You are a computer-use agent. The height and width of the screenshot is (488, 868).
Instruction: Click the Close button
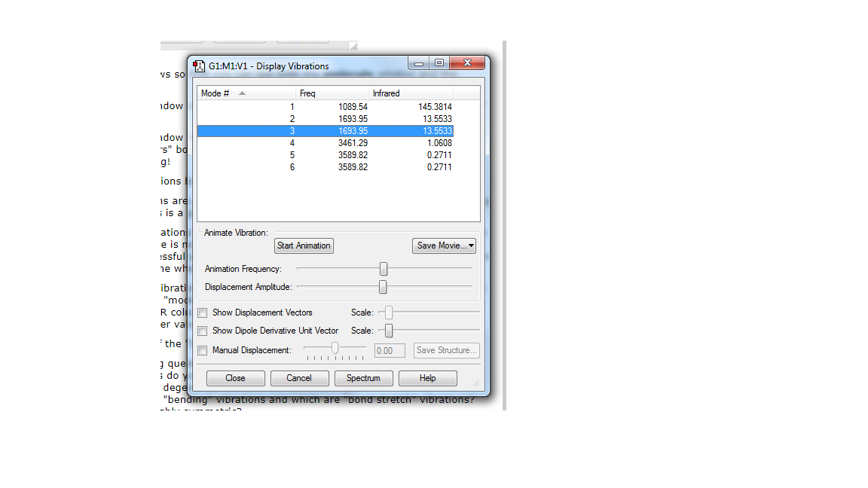pos(235,379)
